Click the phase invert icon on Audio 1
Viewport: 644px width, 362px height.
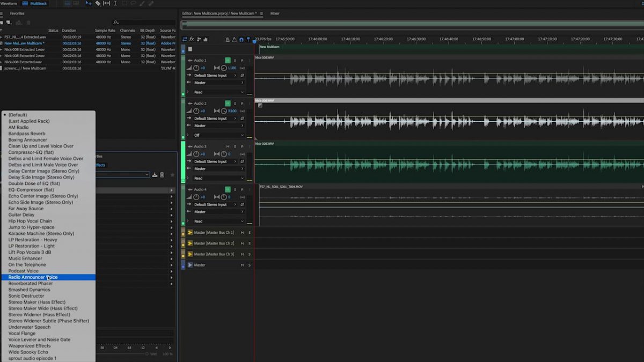pos(242,76)
